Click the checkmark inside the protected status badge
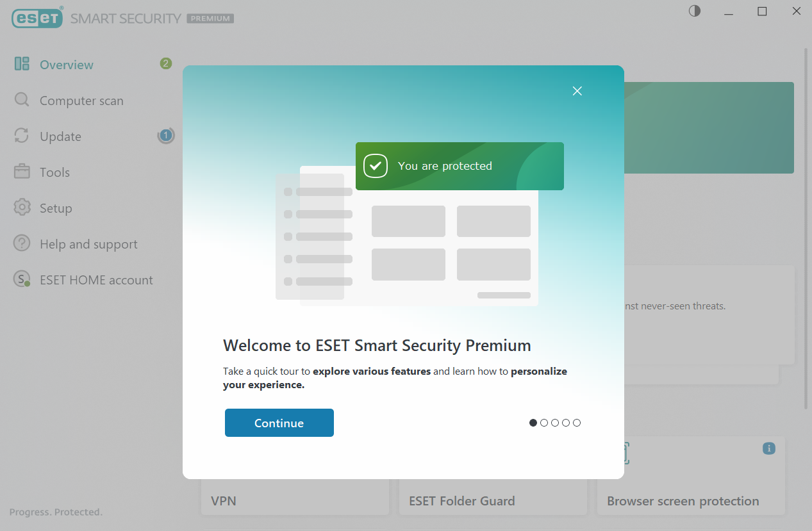Image resolution: width=812 pixels, height=531 pixels. point(376,165)
